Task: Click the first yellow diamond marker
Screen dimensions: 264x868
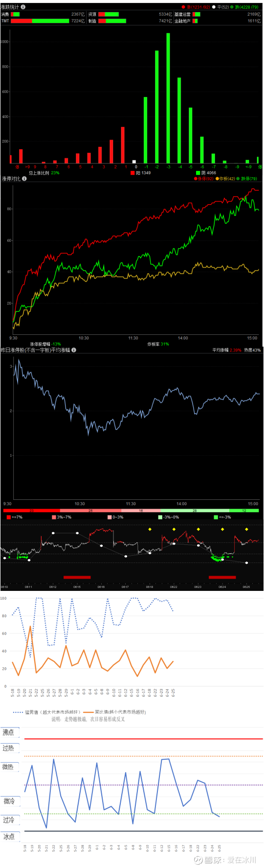Action: (x=150, y=529)
